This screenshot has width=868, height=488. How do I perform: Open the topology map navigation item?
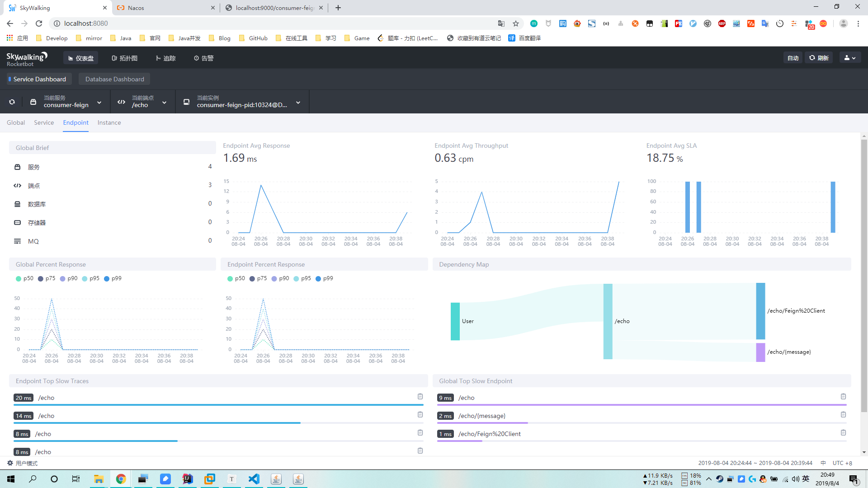tap(124, 58)
